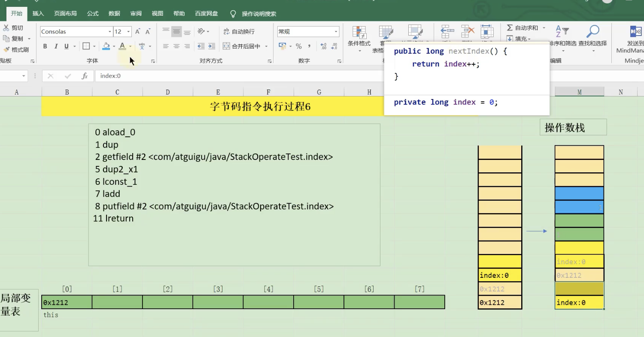
Task: Apply borders using the border grid icon
Action: (86, 46)
